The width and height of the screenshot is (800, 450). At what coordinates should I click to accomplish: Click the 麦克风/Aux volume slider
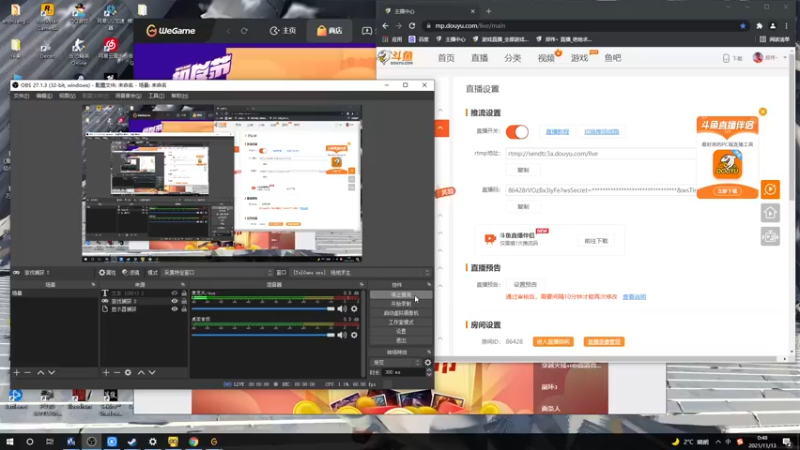click(x=263, y=309)
